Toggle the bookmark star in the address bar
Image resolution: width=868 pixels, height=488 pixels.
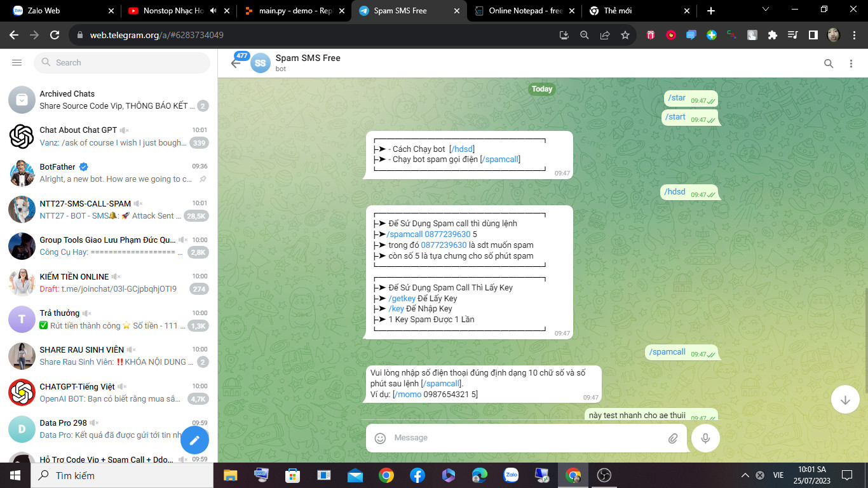point(625,36)
